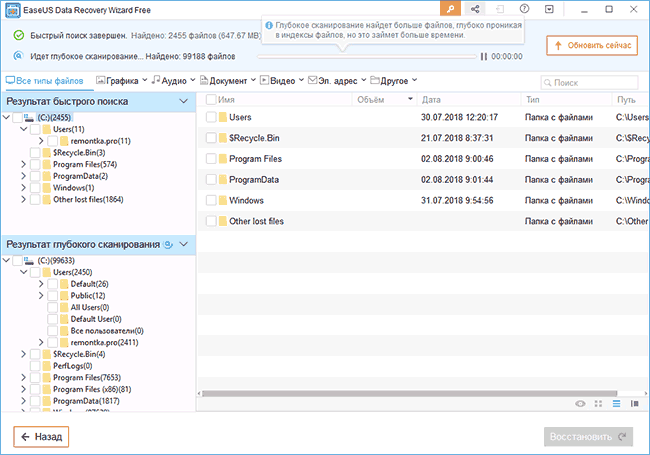Click the Program Files folder icon in file list
The height and width of the screenshot is (455, 650).
click(x=223, y=159)
